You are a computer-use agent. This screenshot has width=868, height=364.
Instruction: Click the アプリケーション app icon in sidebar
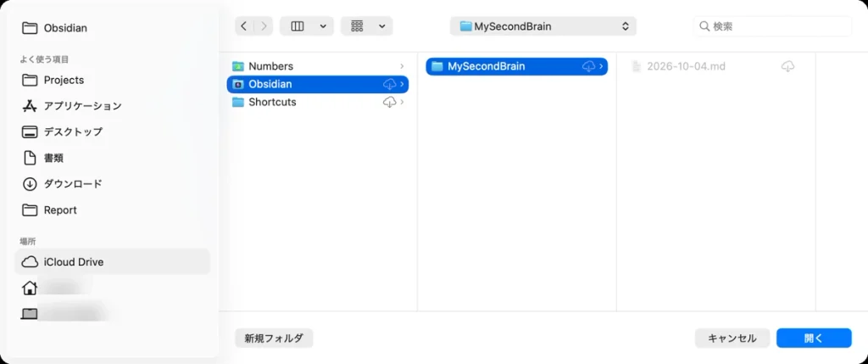(30, 106)
